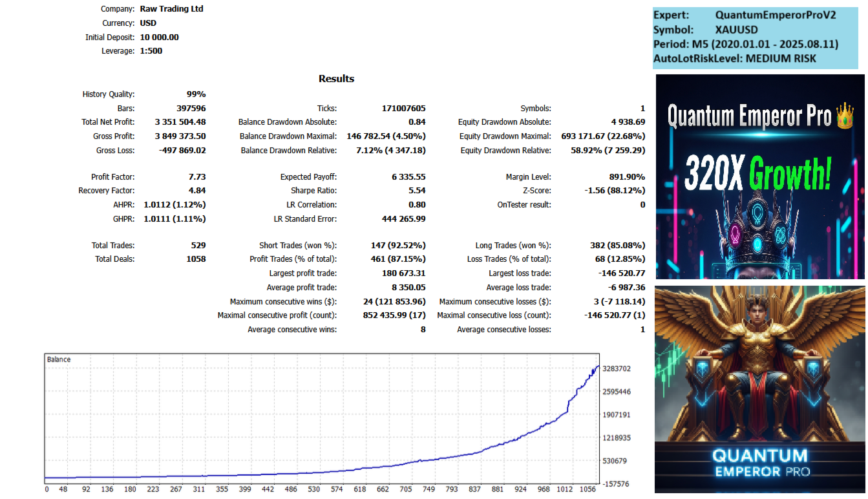The image size is (868, 499).
Task: Select the Total Deals value '1058'
Action: coord(196,259)
